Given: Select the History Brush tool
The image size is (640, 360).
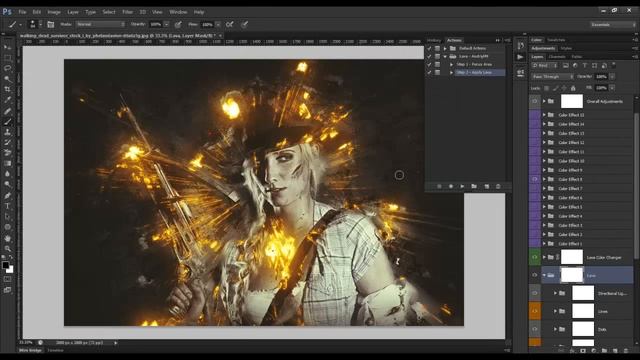Looking at the screenshot, I should click(x=7, y=143).
